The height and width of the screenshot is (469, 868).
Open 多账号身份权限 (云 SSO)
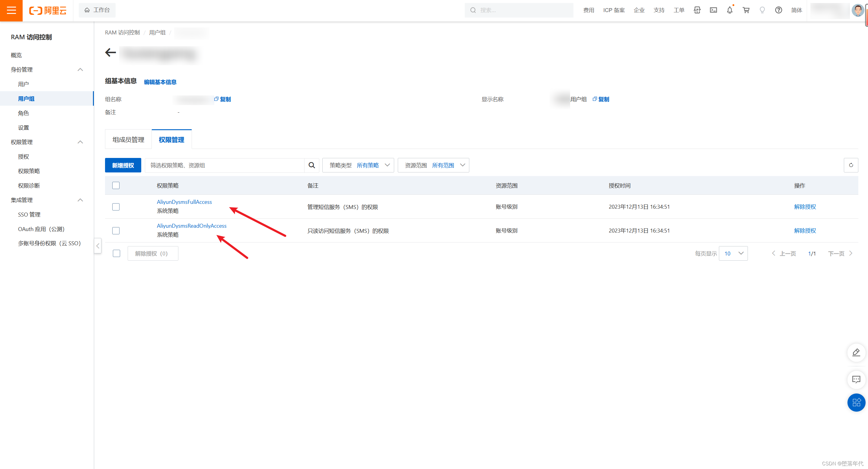pos(49,243)
